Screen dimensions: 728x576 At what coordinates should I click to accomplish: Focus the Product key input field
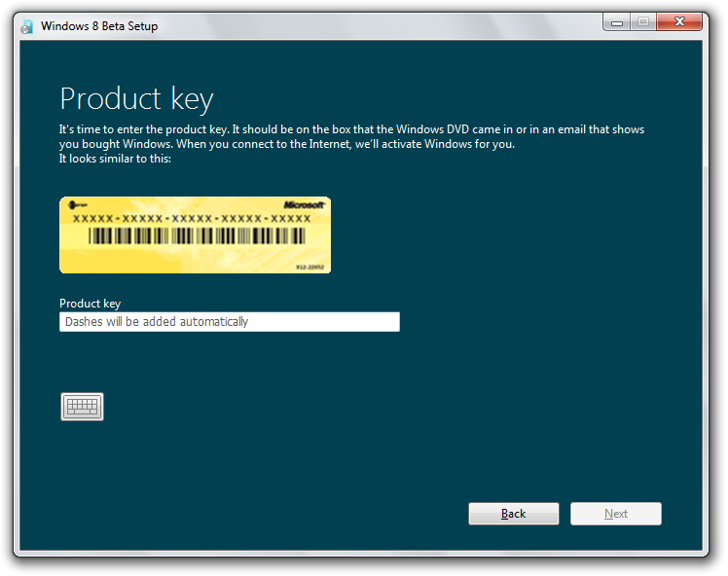click(230, 322)
